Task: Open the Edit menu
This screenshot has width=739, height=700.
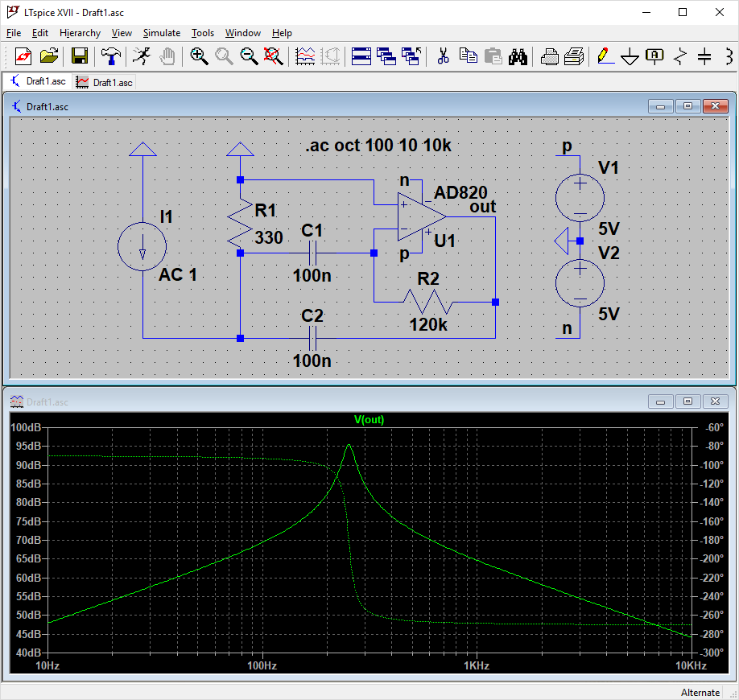Action: [x=40, y=33]
